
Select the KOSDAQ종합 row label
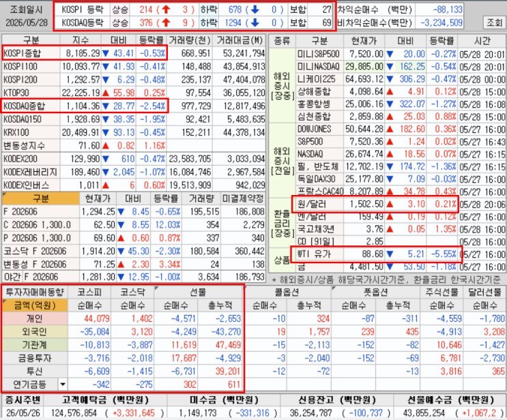pyautogui.click(x=25, y=106)
